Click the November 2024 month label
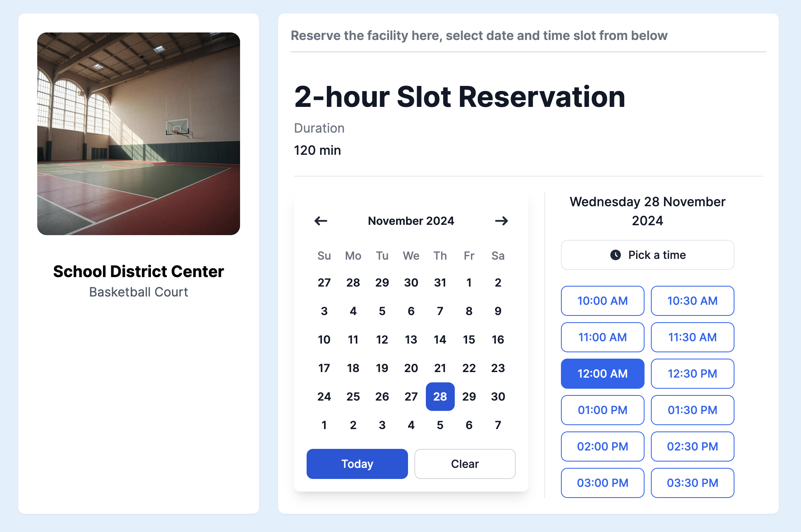801x532 pixels. [x=410, y=222]
